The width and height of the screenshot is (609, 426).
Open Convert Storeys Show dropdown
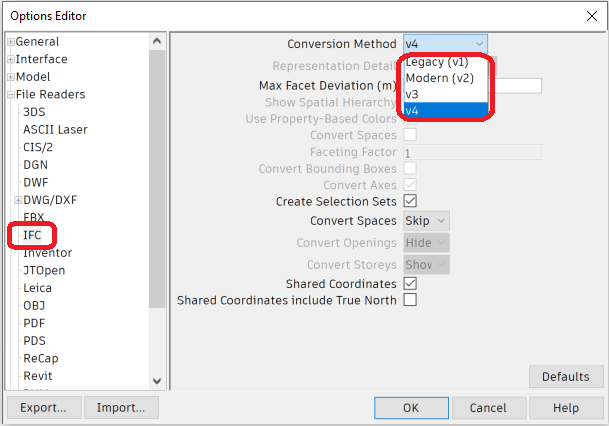(426, 265)
